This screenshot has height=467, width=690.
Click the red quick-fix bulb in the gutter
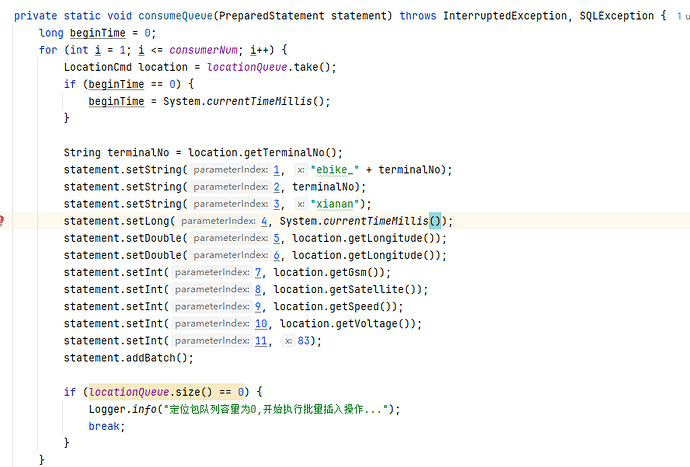pos(3,221)
